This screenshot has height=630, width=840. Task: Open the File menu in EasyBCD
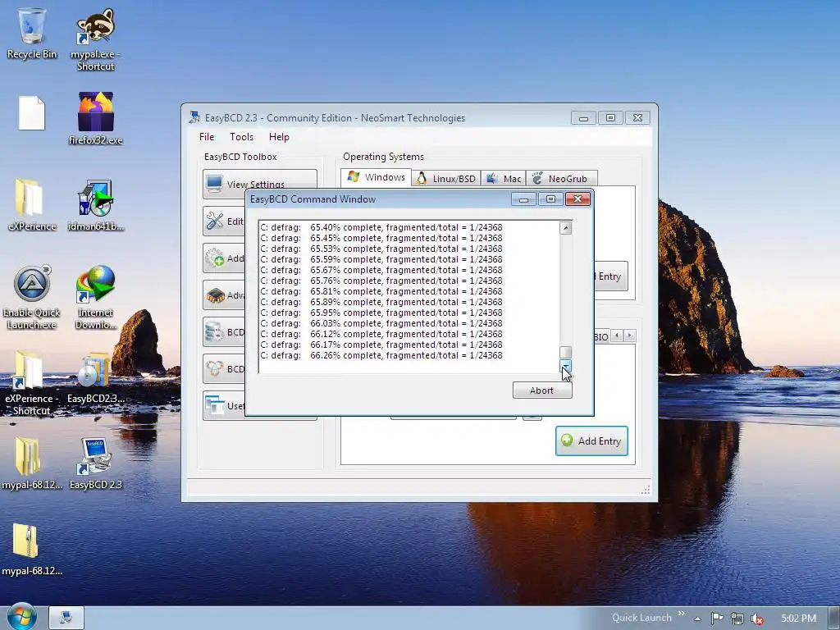pyautogui.click(x=206, y=137)
